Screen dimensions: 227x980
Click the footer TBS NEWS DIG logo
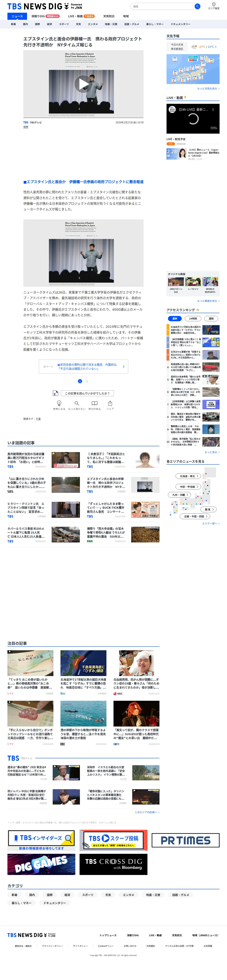click(31, 935)
